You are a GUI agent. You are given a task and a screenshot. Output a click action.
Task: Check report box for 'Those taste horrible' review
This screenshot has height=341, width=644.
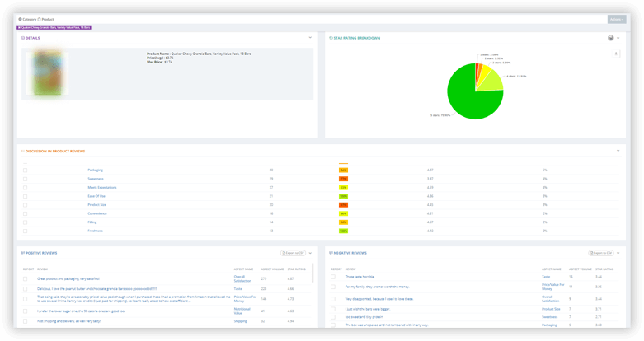pos(332,277)
